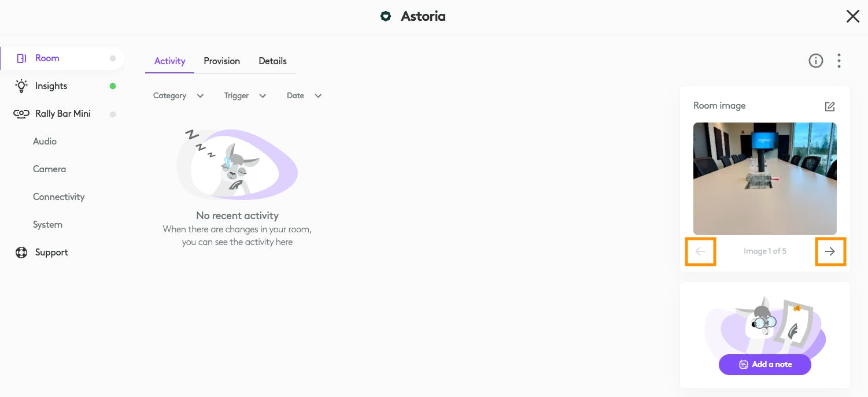
Task: Go to the previous room image
Action: click(700, 251)
